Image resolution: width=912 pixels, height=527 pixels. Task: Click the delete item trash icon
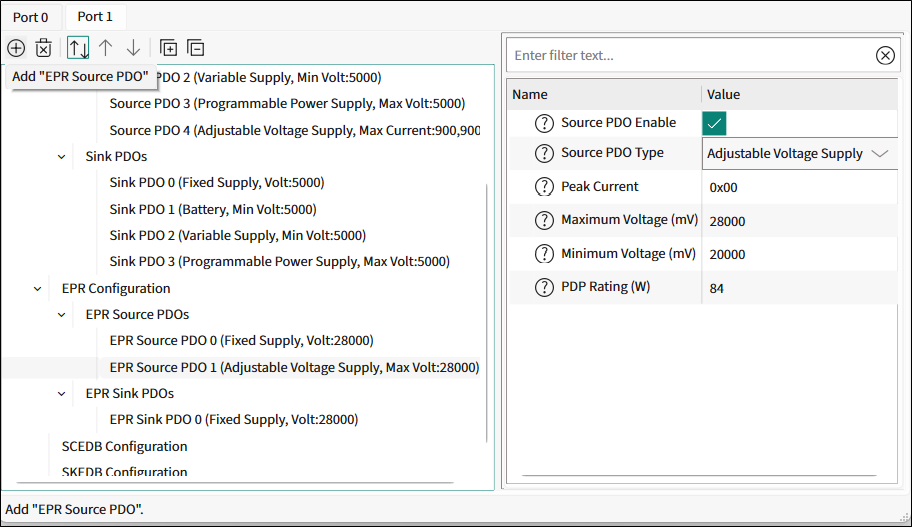click(44, 48)
